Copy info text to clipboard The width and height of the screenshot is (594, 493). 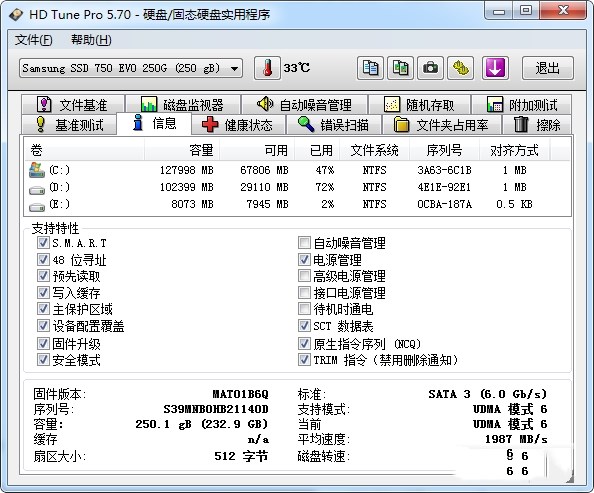pyautogui.click(x=370, y=68)
